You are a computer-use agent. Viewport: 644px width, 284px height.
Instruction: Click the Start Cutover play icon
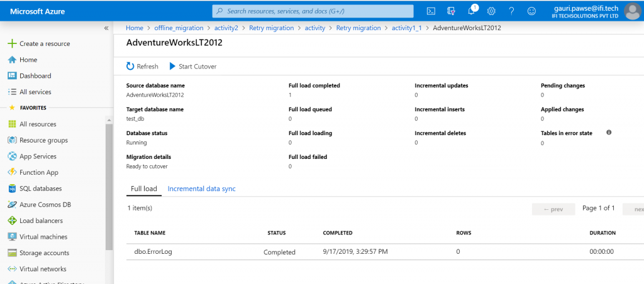172,67
